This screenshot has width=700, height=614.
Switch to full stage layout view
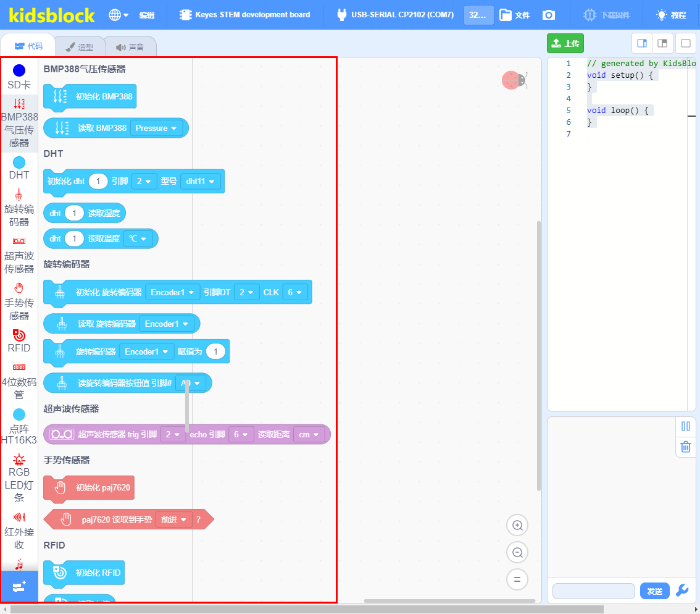[686, 43]
